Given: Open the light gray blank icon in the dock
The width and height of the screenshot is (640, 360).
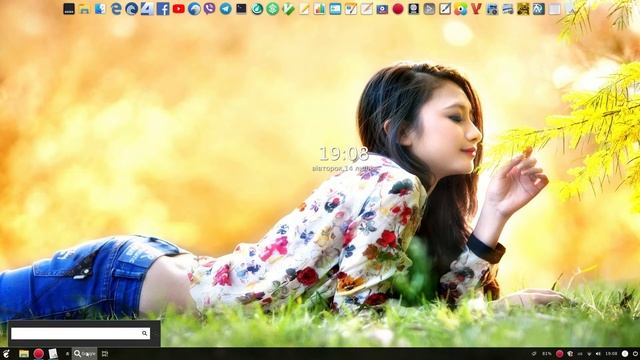Looking at the screenshot, I should [554, 9].
